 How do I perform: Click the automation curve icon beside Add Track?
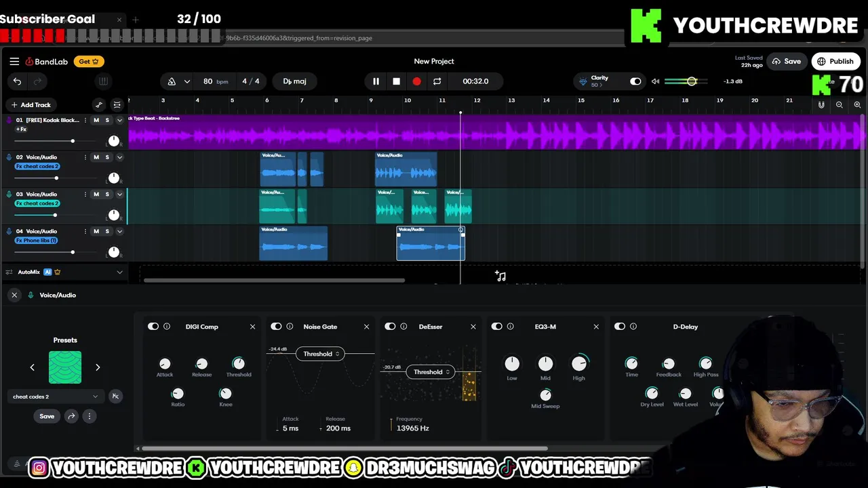99,105
